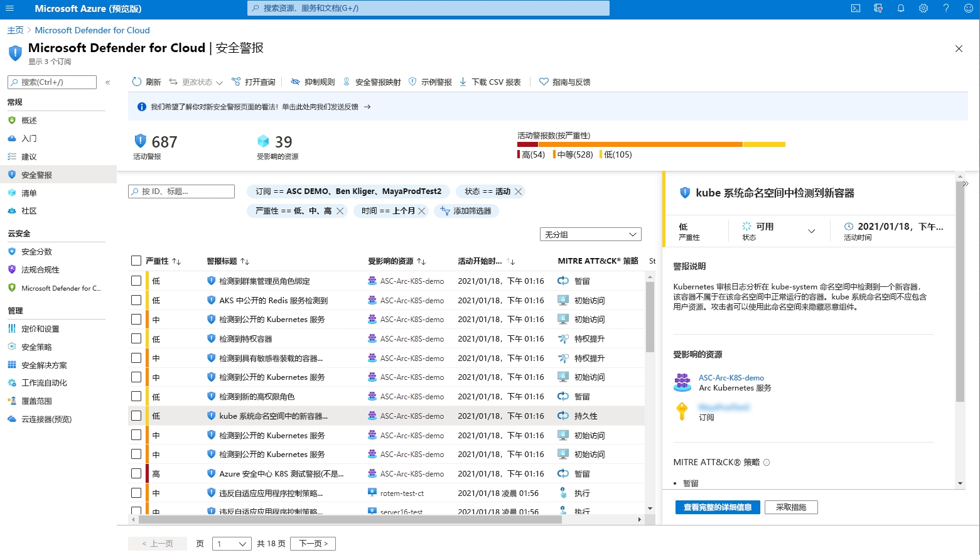Image resolution: width=980 pixels, height=555 pixels.
Task: Check the first adaptive application control violation row
Action: pos(136,493)
